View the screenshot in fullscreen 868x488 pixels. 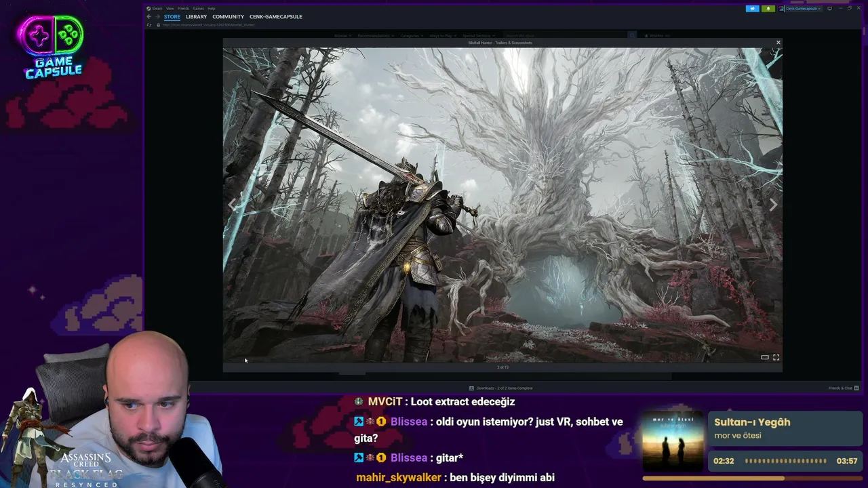click(776, 357)
